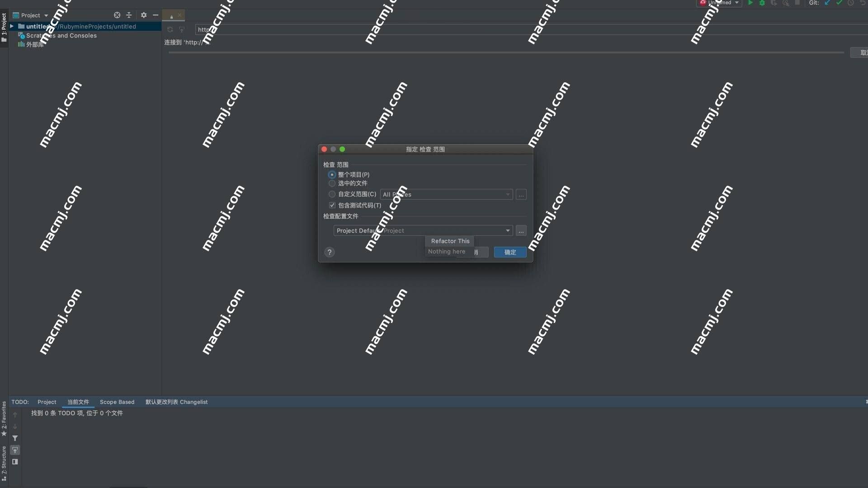Close the editor tab with the X

coord(179,15)
